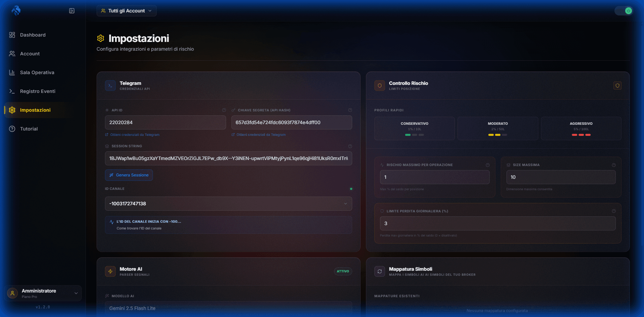Screen dimensions: 644x317
Task: Click the Genera Sessione button
Action: [129, 175]
